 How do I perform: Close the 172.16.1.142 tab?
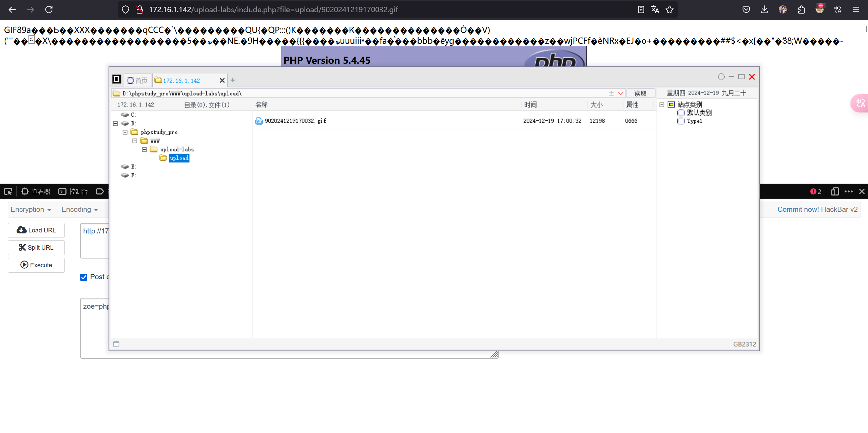[222, 80]
